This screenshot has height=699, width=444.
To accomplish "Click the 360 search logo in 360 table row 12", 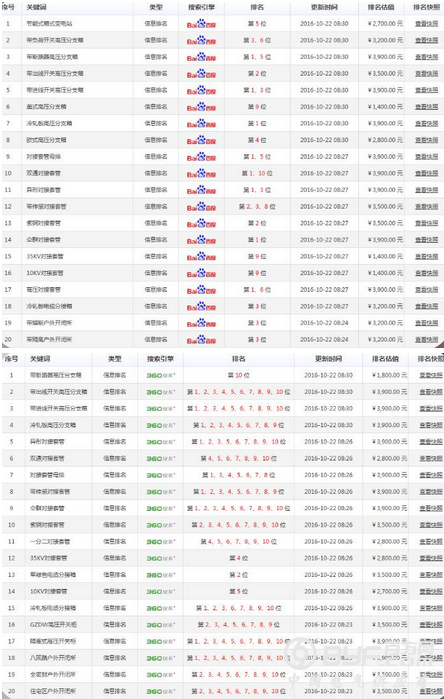I will tap(160, 558).
